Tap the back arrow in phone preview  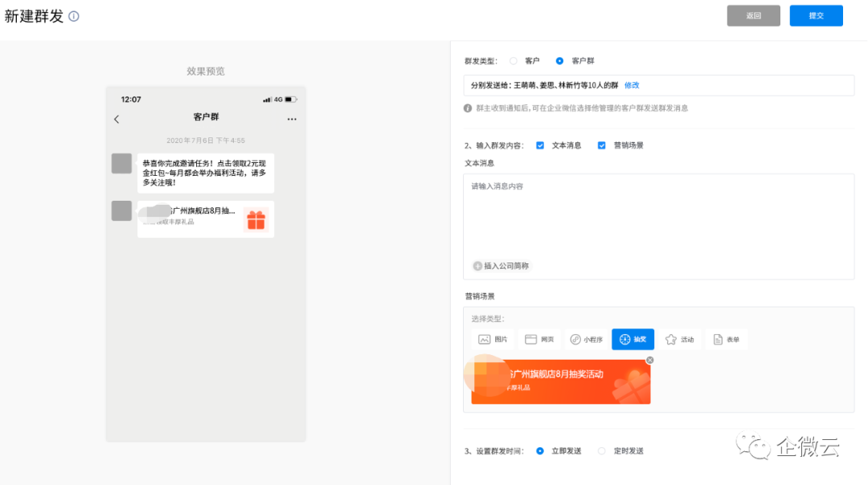pyautogui.click(x=117, y=119)
